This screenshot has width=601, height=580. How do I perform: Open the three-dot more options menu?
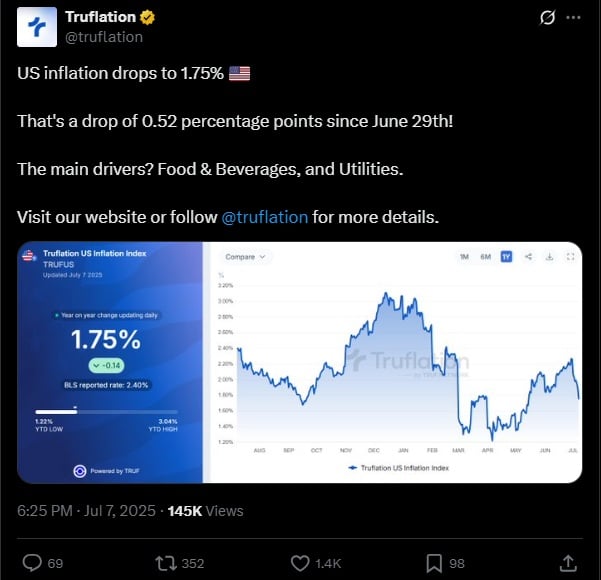pos(573,18)
